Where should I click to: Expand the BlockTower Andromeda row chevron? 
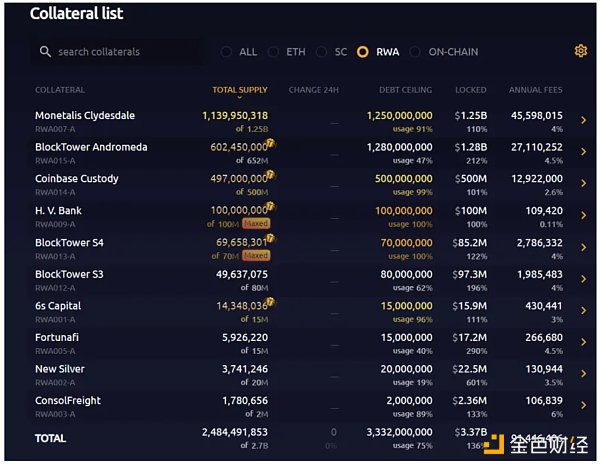[x=584, y=152]
